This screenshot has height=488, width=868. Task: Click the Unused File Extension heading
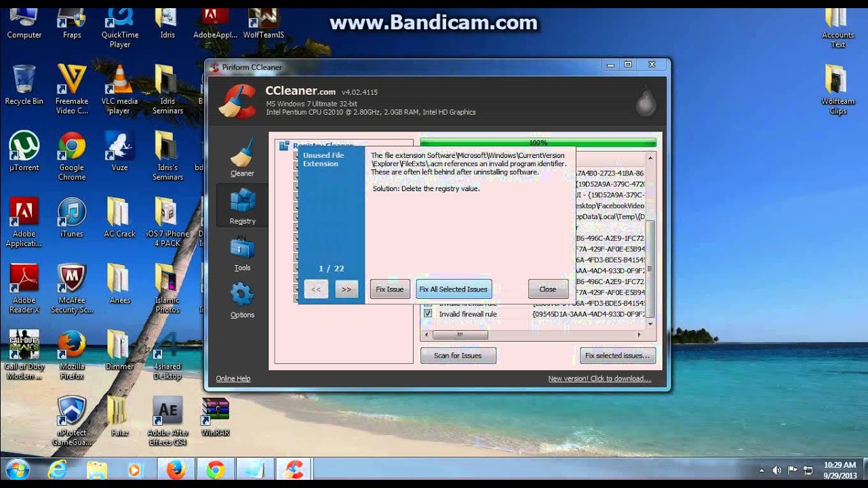click(x=323, y=159)
